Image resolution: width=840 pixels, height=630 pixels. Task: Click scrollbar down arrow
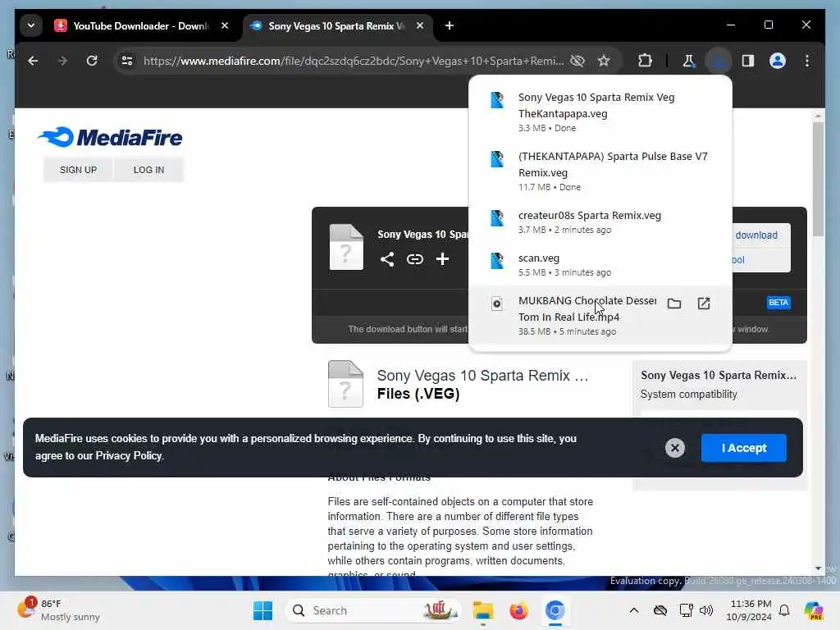[818, 568]
